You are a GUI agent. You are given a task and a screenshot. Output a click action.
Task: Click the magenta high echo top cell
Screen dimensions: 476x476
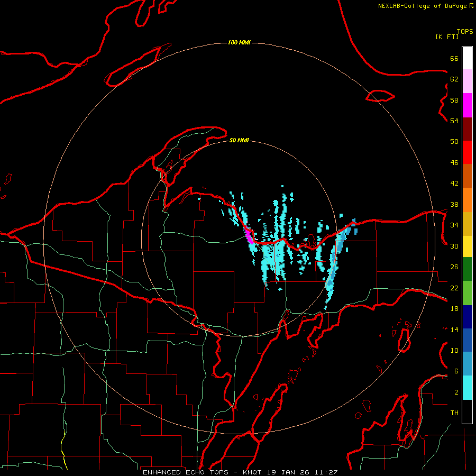pos(249,236)
